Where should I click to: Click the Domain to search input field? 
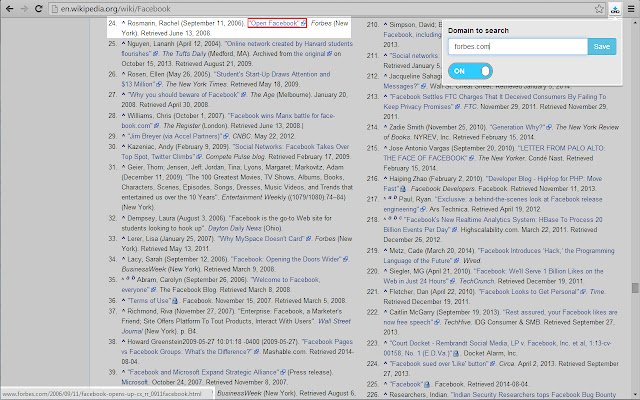tap(518, 47)
